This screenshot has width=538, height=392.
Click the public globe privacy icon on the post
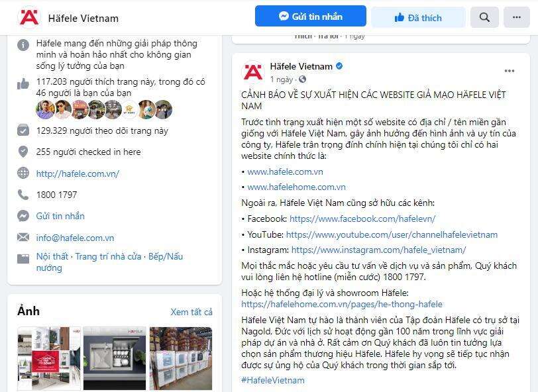[x=302, y=79]
